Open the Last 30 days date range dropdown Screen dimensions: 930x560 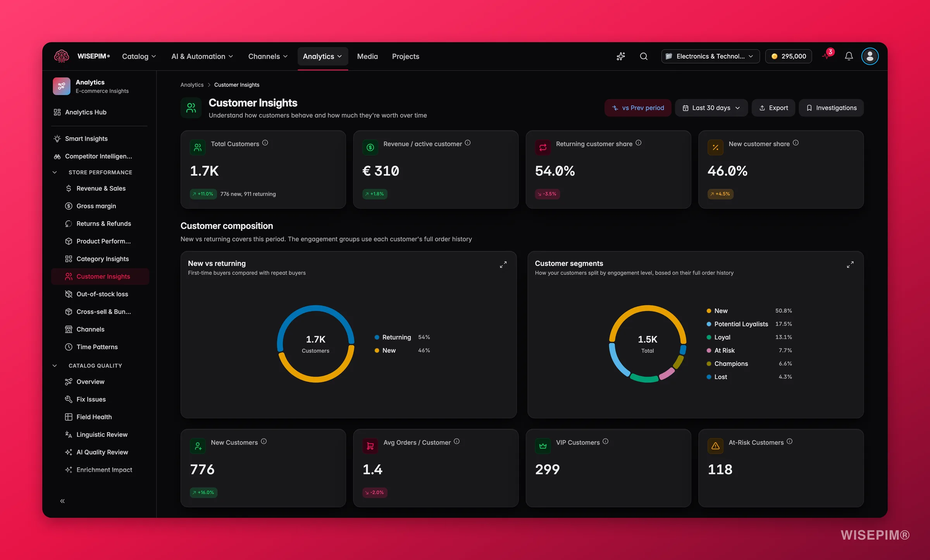711,108
